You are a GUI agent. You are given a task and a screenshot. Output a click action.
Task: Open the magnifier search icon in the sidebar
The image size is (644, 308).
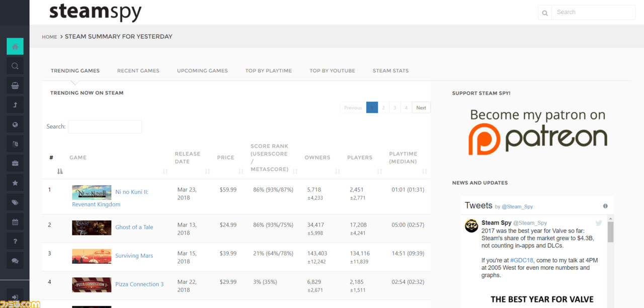click(15, 66)
